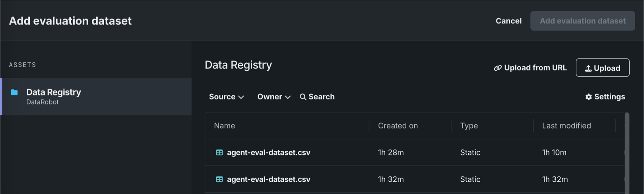Click the link icon for Upload from URL

click(x=498, y=68)
